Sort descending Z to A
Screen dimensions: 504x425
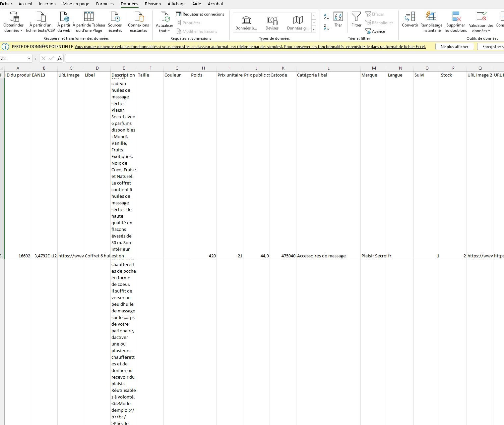[327, 27]
